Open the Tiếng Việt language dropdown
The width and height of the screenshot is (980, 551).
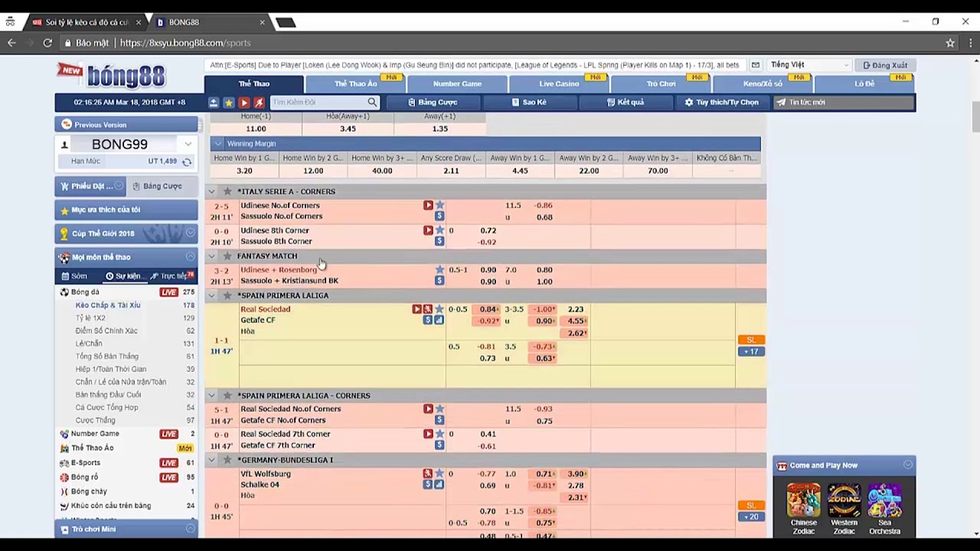point(809,65)
